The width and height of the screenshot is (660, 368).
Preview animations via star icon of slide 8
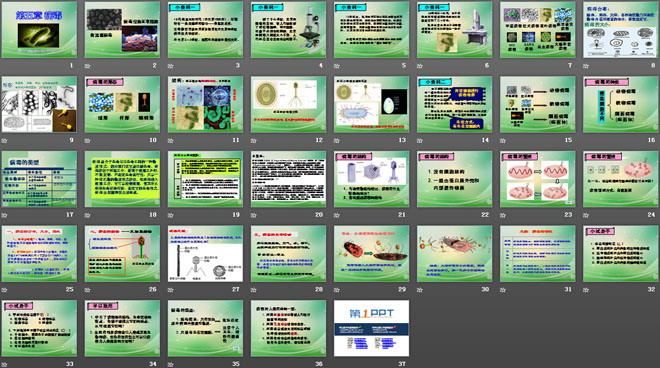[x=586, y=66]
